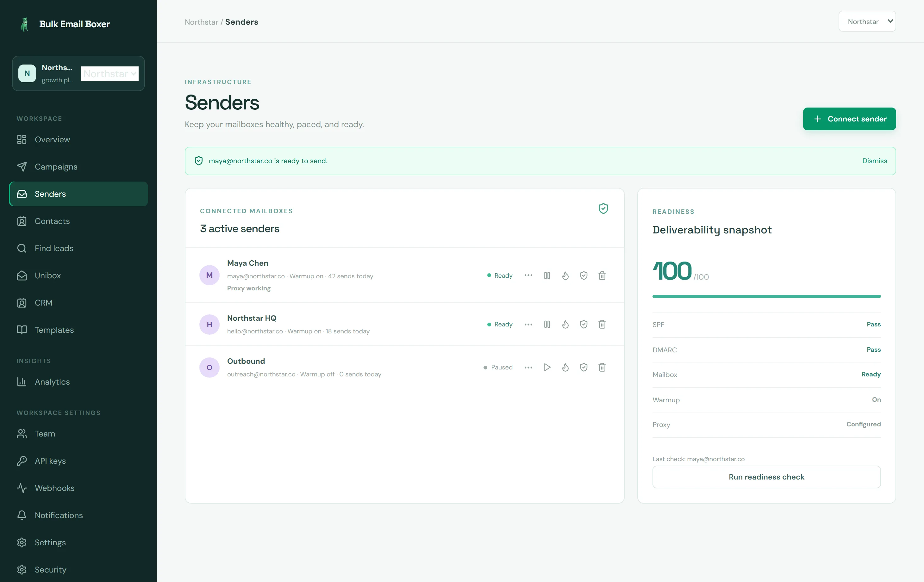Run shield check for Maya Chen
The width and height of the screenshot is (924, 582).
[x=584, y=276]
